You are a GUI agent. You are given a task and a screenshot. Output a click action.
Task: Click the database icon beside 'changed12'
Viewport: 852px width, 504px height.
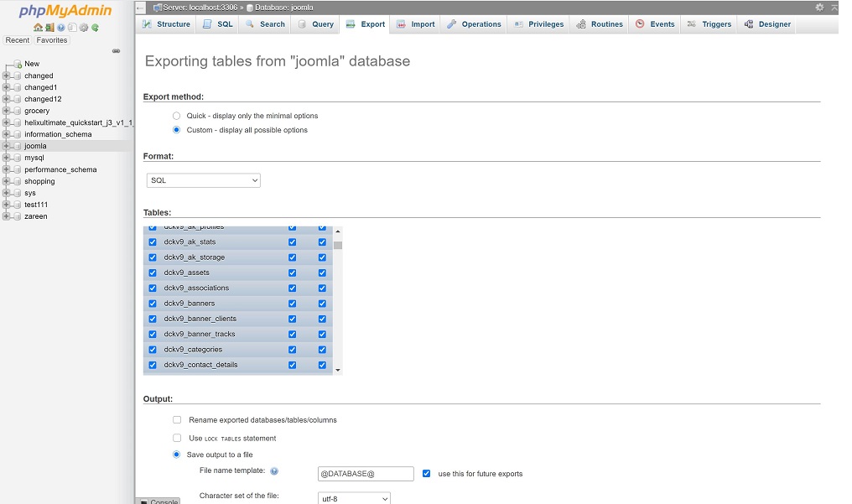18,100
